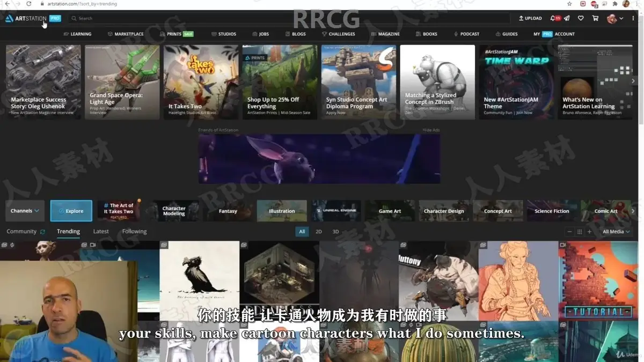
Task: Filter artwork by 2D
Action: [319, 232]
